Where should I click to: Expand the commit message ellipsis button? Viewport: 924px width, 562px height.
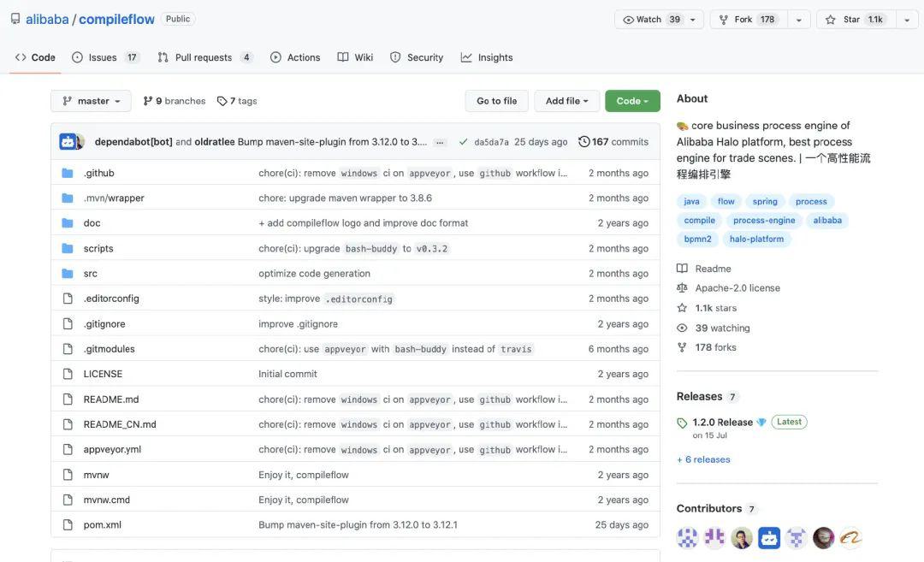(x=440, y=142)
